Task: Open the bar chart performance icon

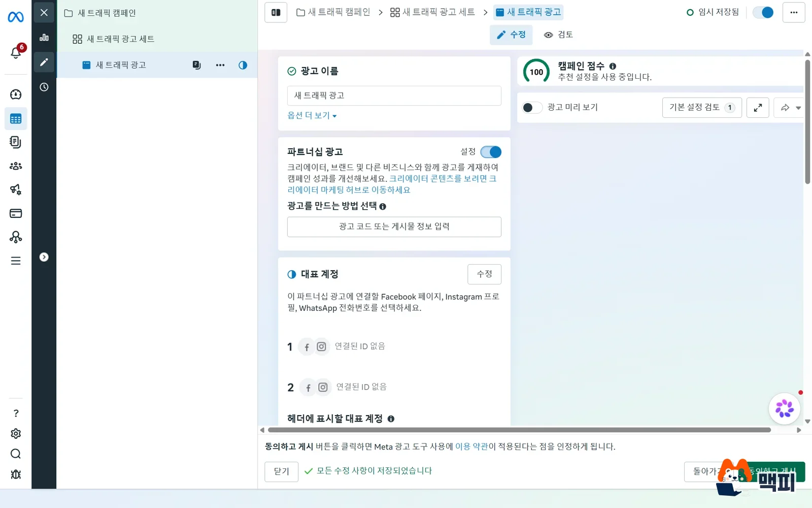Action: coord(44,37)
